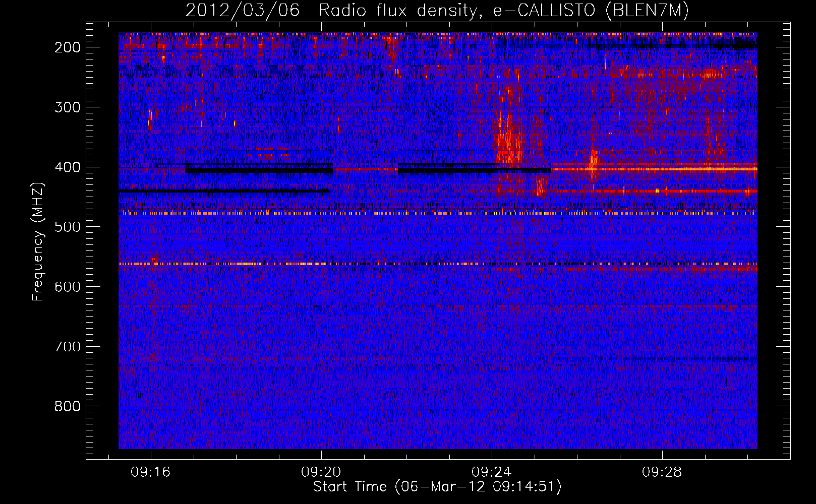This screenshot has width=816, height=504.
Task: Click the 09:16 time tick label
Action: coord(151,472)
